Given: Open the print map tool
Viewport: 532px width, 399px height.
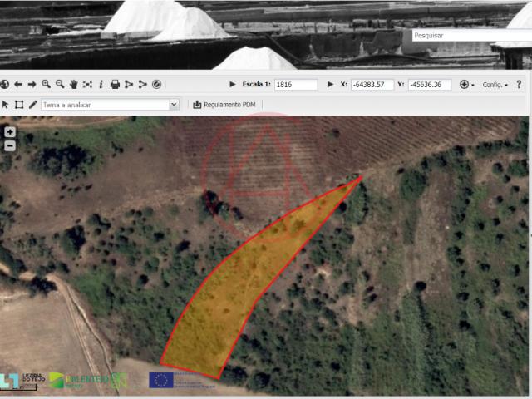Looking at the screenshot, I should tap(115, 84).
